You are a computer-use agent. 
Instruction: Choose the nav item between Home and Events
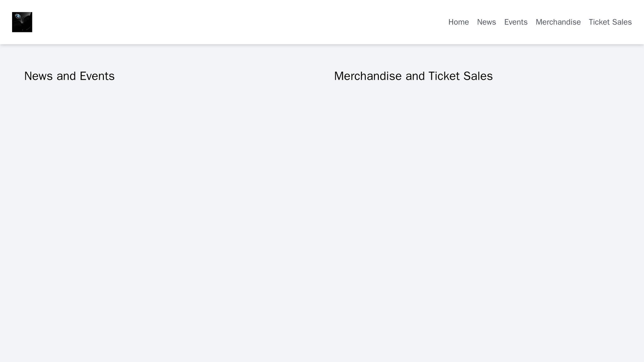pos(486,22)
